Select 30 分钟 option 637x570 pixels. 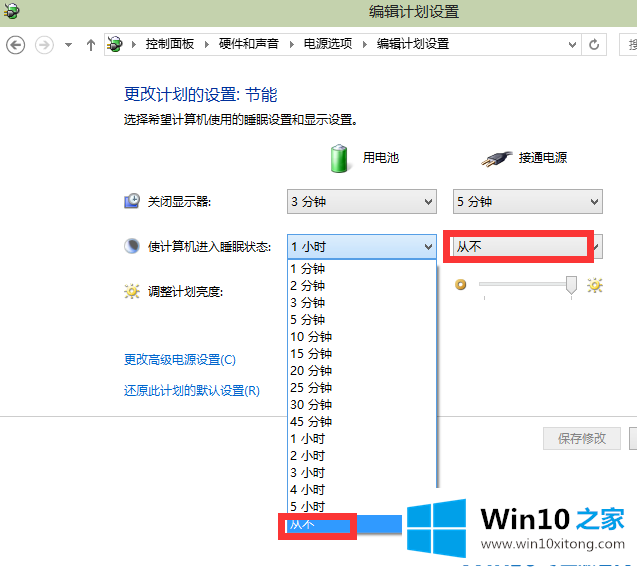click(362, 405)
